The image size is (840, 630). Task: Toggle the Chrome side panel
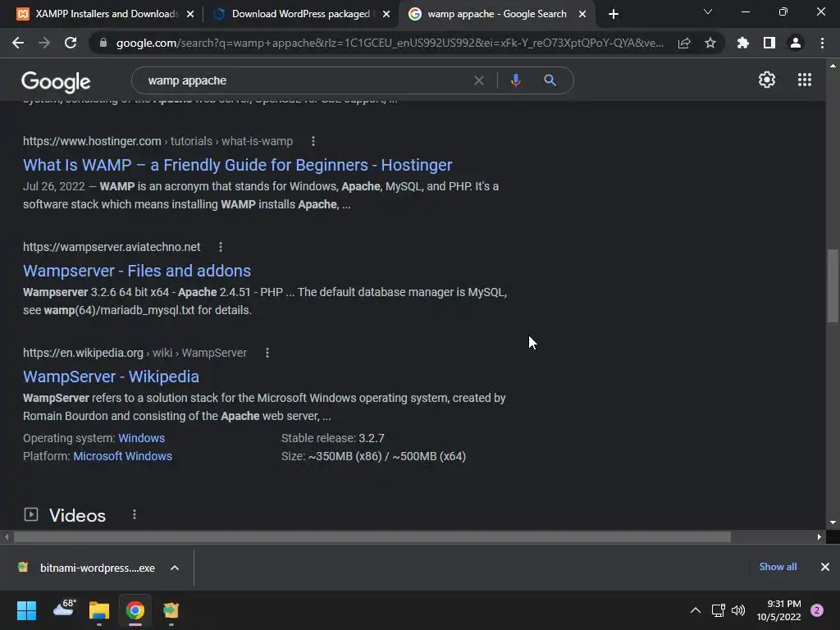point(769,43)
